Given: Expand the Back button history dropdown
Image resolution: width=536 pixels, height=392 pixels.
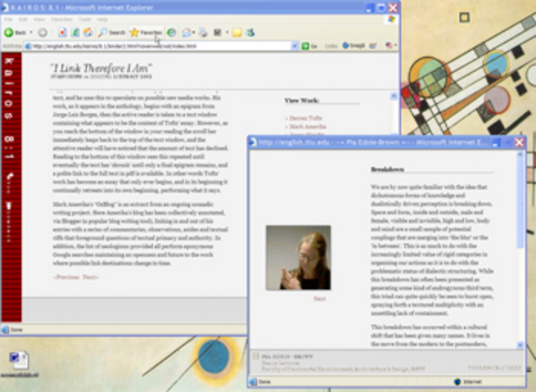Looking at the screenshot, I should pos(31,33).
